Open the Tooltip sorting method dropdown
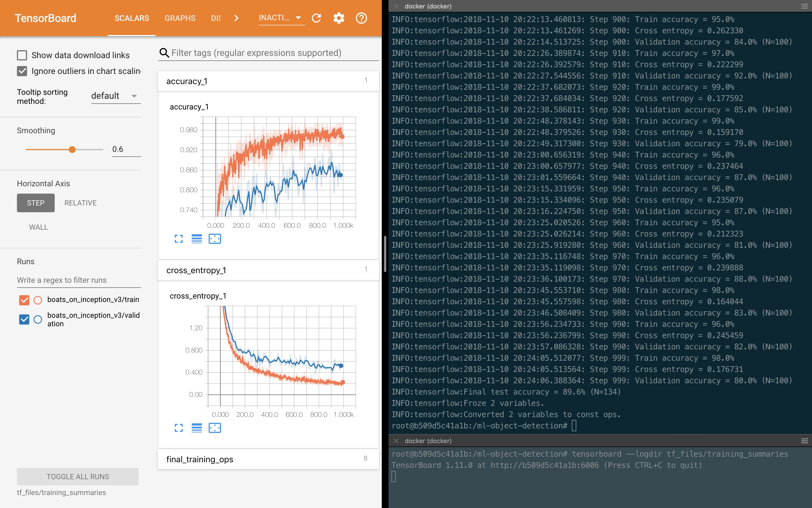This screenshot has width=812, height=508. (116, 96)
